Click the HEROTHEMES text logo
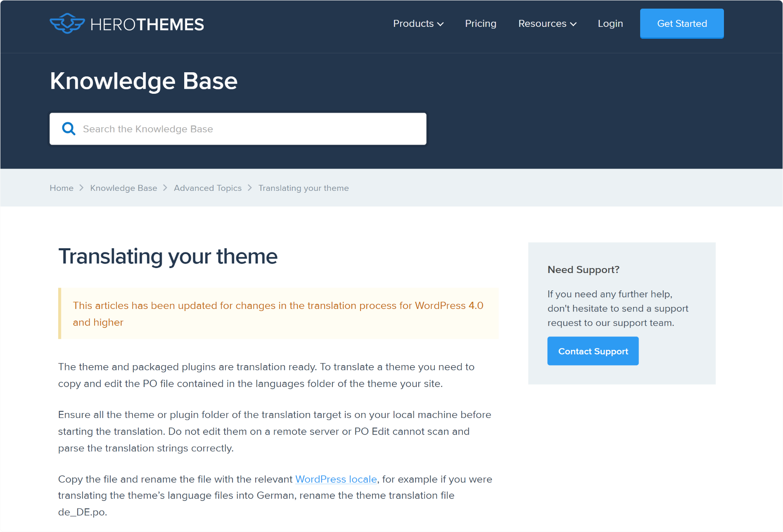 (147, 24)
